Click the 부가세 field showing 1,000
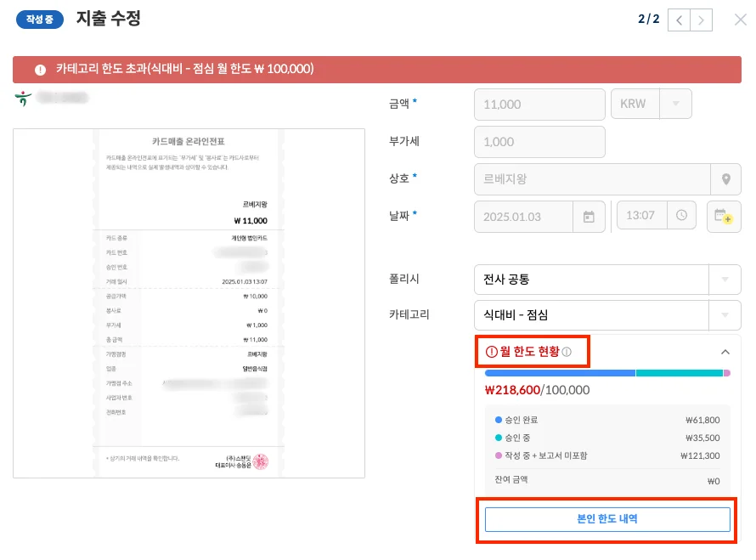The image size is (756, 560). 539,142
